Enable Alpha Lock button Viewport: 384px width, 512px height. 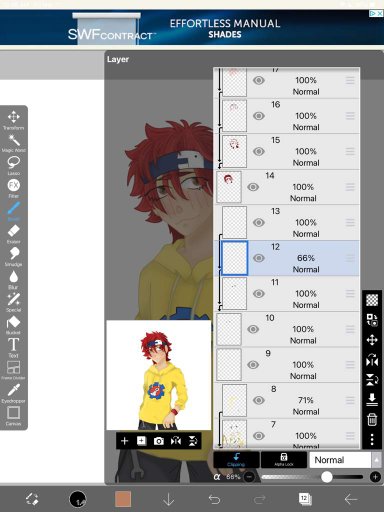point(284,460)
